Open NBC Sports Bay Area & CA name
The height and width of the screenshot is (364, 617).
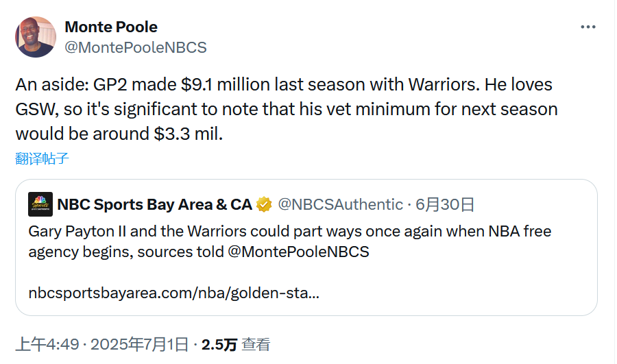pyautogui.click(x=155, y=205)
